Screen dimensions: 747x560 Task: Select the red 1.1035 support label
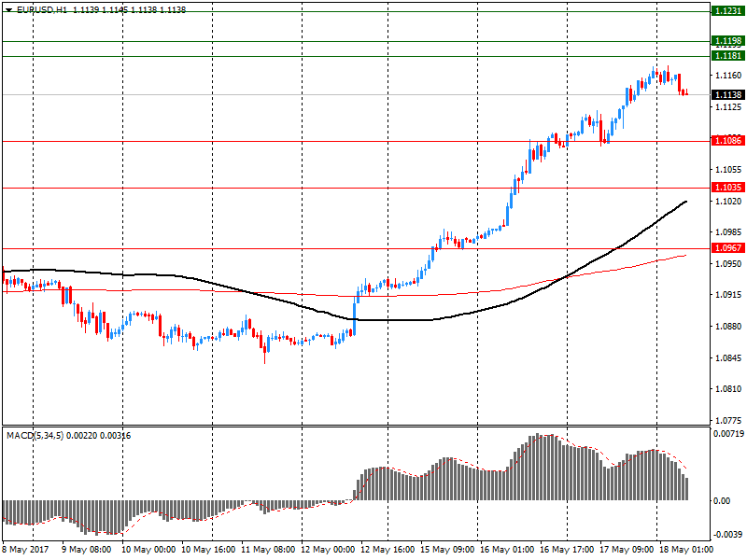pyautogui.click(x=728, y=188)
